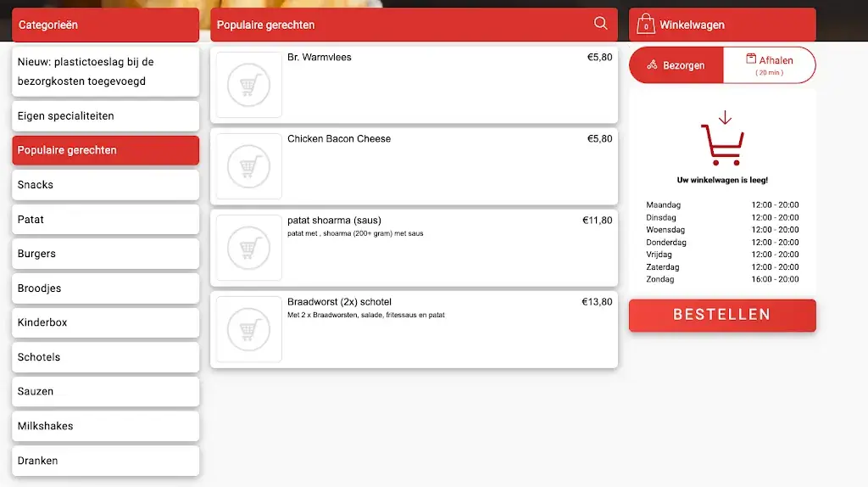
Task: Add Br. Warmvlees for €5,80
Action: 414,85
